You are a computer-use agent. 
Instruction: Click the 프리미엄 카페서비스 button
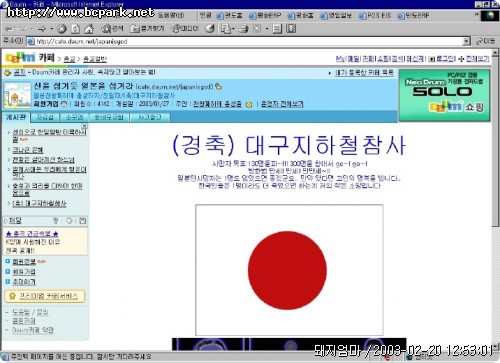(45, 296)
